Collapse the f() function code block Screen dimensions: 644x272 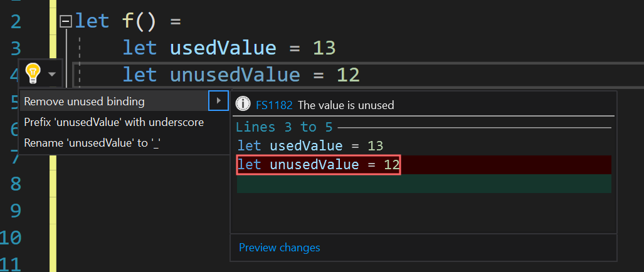66,22
